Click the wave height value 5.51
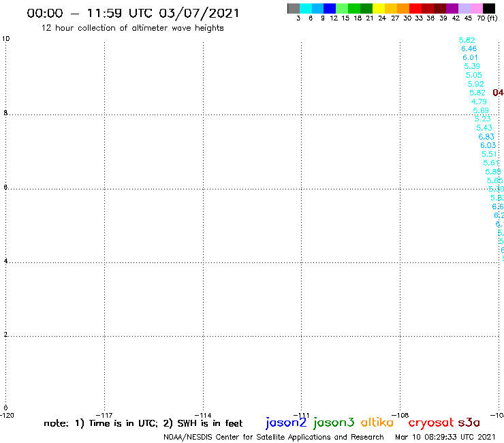The width and height of the screenshot is (504, 443). (x=489, y=155)
